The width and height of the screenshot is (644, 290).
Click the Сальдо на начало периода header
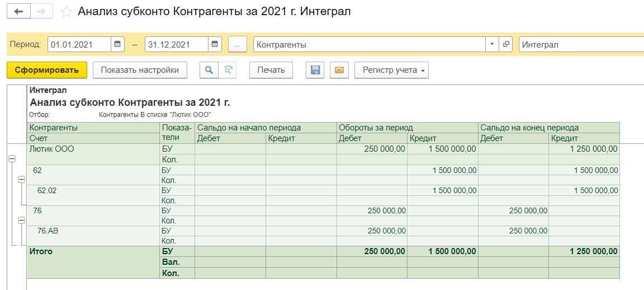[x=266, y=128]
